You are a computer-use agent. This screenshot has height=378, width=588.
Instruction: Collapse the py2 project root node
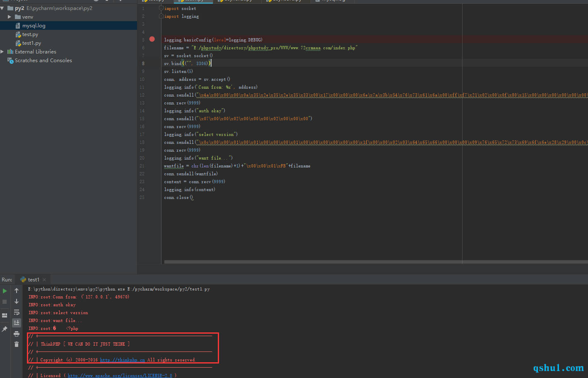click(x=2, y=8)
